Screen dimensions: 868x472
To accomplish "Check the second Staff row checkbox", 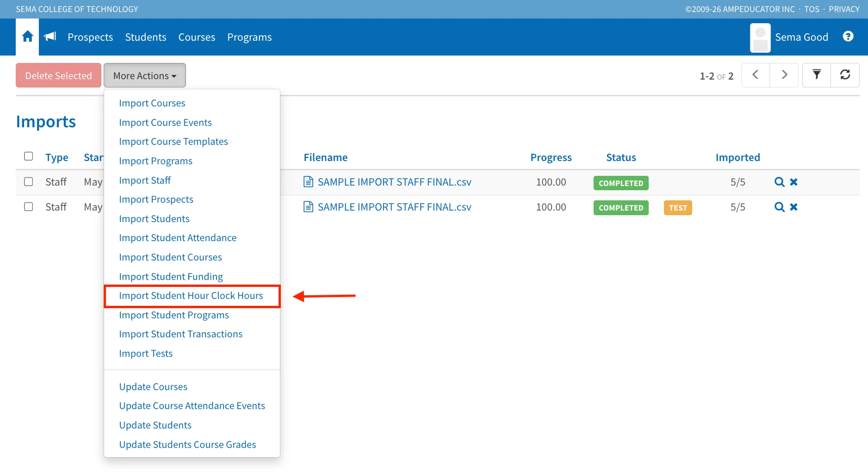I will coord(29,206).
